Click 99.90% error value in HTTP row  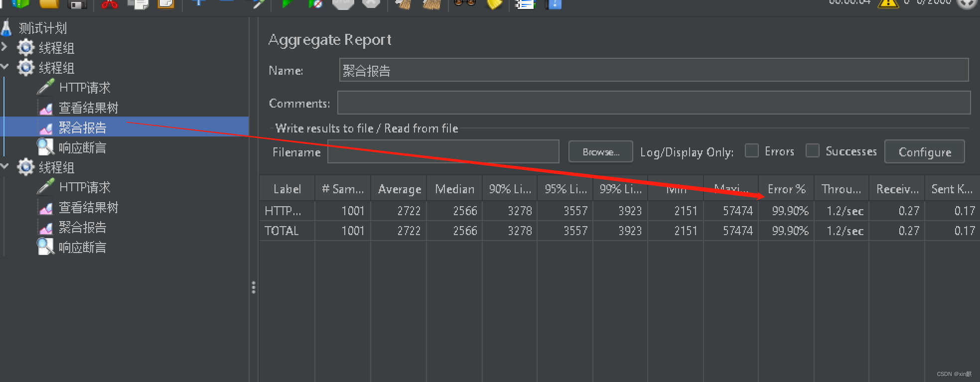[790, 211]
